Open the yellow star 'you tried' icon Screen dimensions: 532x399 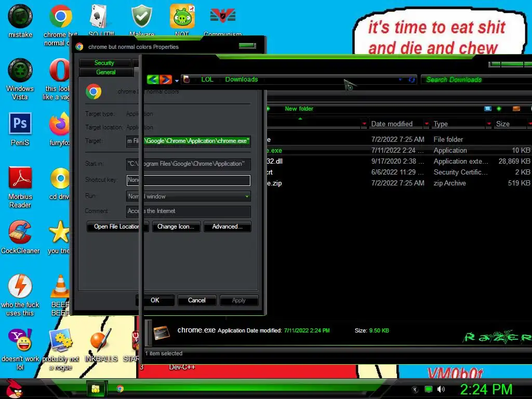coord(59,237)
